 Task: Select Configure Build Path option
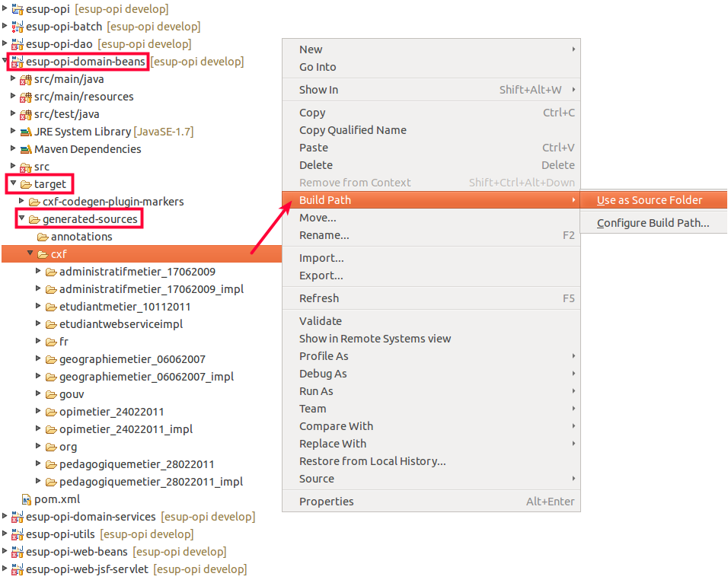(653, 223)
